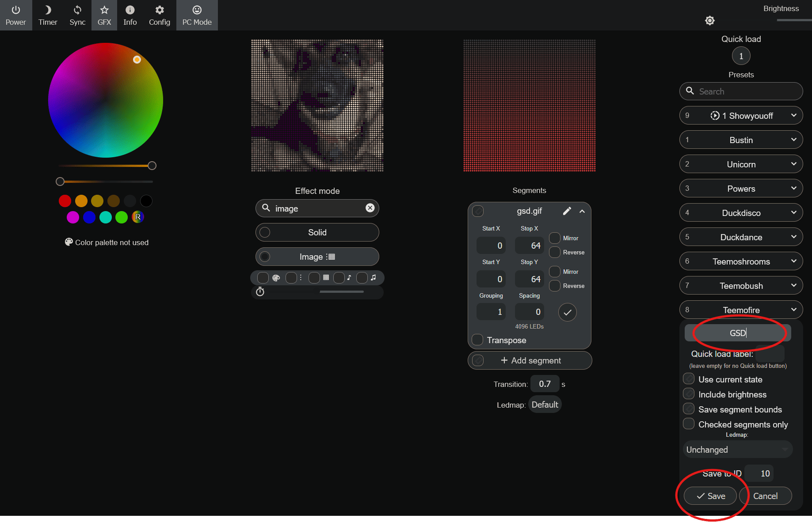
Task: Open the Config menu
Action: [159, 15]
